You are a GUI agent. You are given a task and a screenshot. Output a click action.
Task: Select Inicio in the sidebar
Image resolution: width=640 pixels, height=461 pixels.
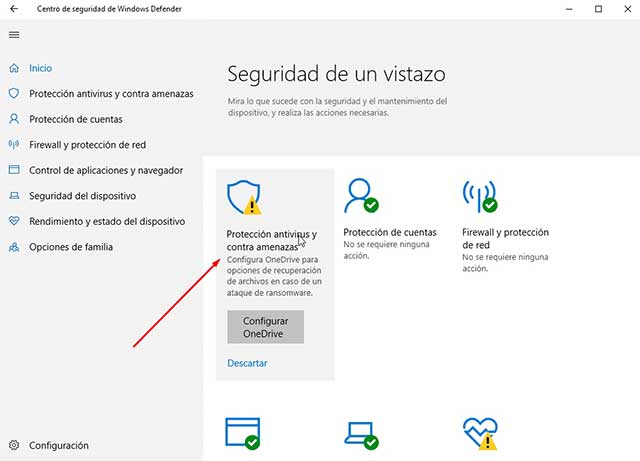click(x=40, y=68)
